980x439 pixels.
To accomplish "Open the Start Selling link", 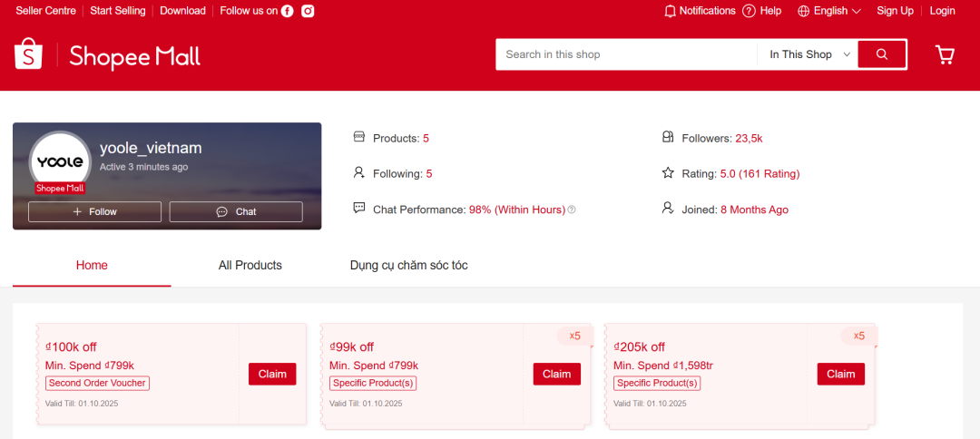I will coord(117,11).
